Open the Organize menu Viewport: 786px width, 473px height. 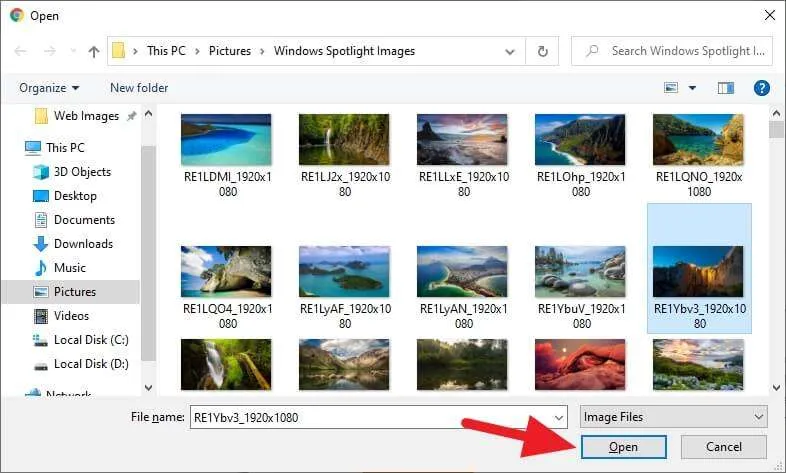click(x=49, y=88)
